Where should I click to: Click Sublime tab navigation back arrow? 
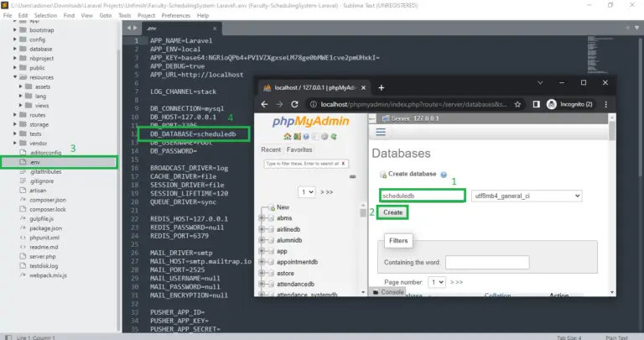tap(129, 28)
